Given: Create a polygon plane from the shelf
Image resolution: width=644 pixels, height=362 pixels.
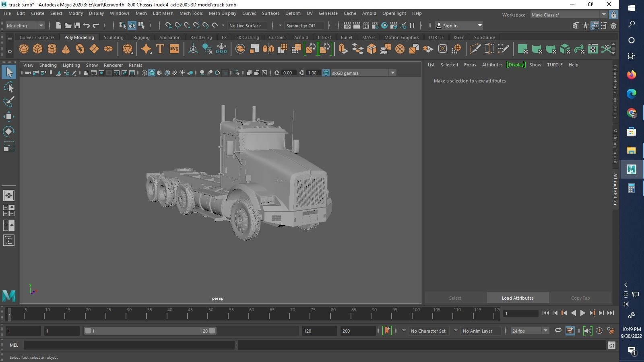Looking at the screenshot, I should (94, 49).
